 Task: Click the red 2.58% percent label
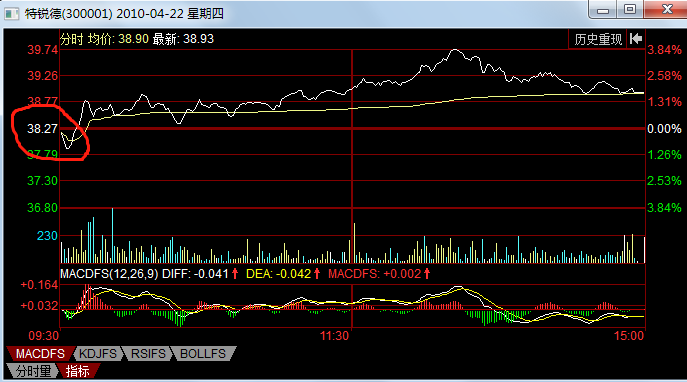[x=664, y=76]
